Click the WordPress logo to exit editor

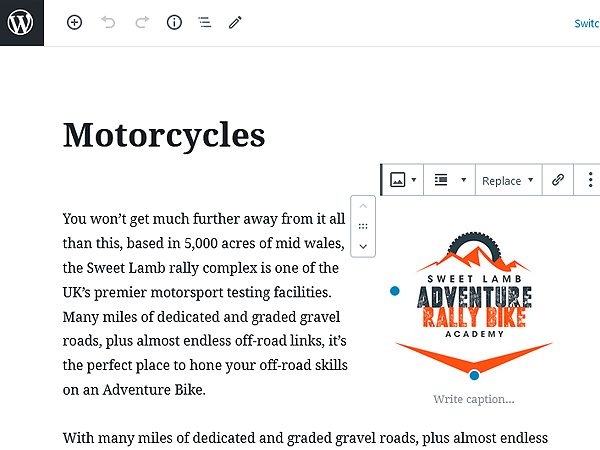tap(22, 23)
